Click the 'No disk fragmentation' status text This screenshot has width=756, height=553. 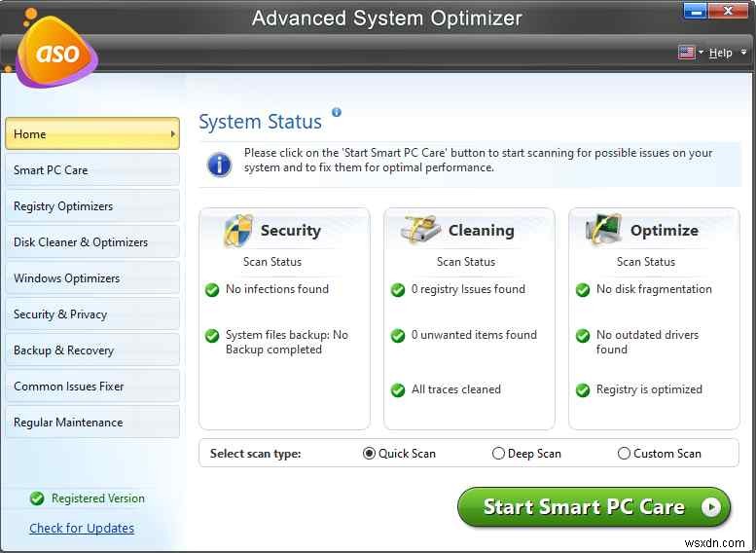654,289
